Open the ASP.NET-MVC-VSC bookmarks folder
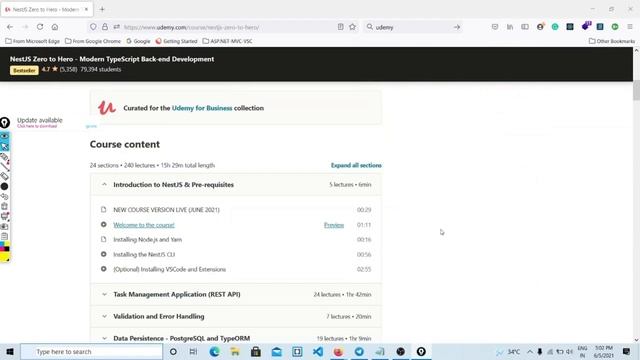 pyautogui.click(x=227, y=41)
